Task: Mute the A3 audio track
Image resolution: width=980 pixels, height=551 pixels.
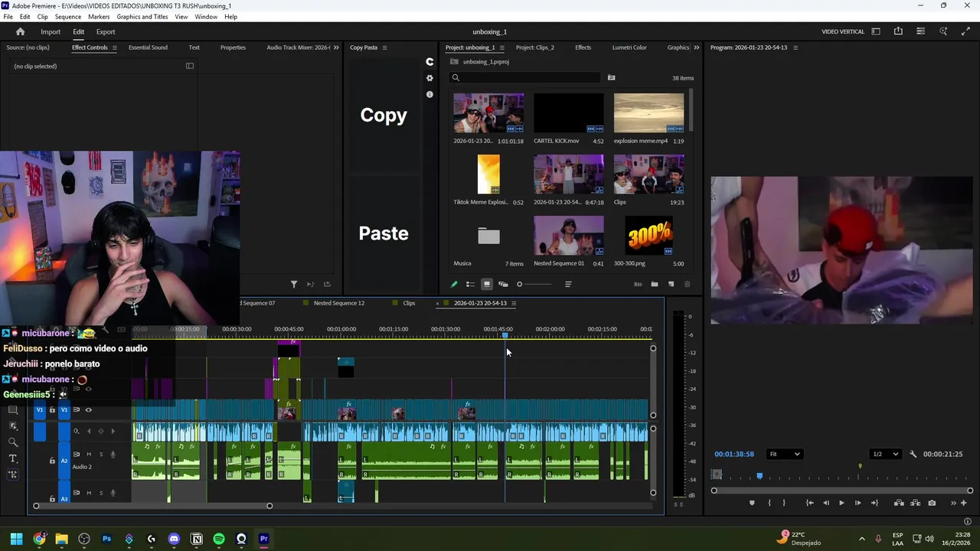Action: pyautogui.click(x=88, y=493)
